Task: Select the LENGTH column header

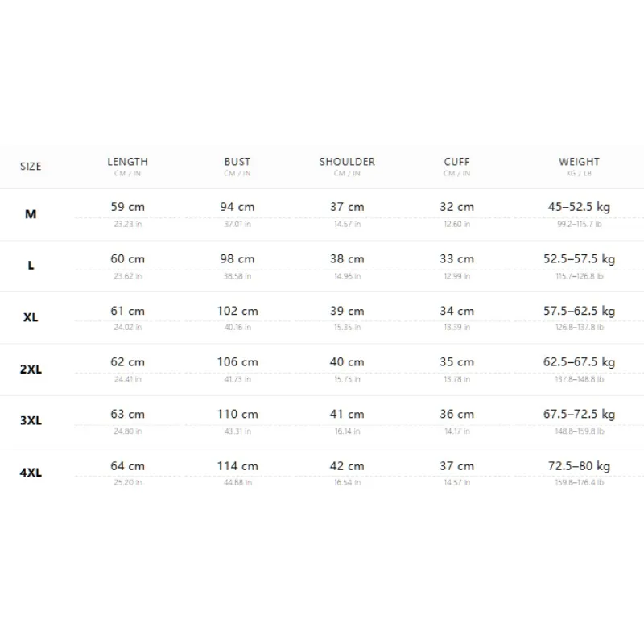Action: click(127, 162)
